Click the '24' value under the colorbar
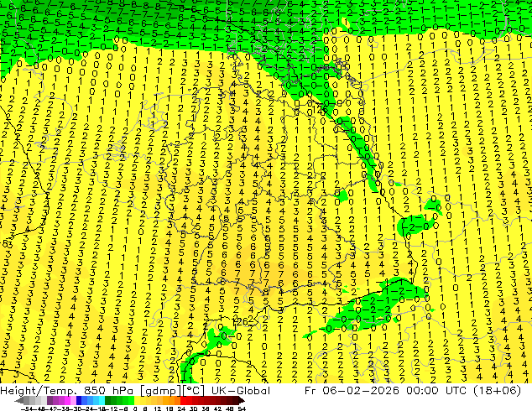532x411 pixels. pos(181,408)
